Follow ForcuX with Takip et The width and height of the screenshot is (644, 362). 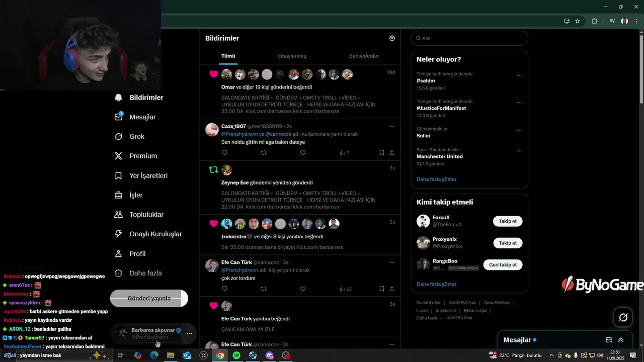click(x=508, y=221)
